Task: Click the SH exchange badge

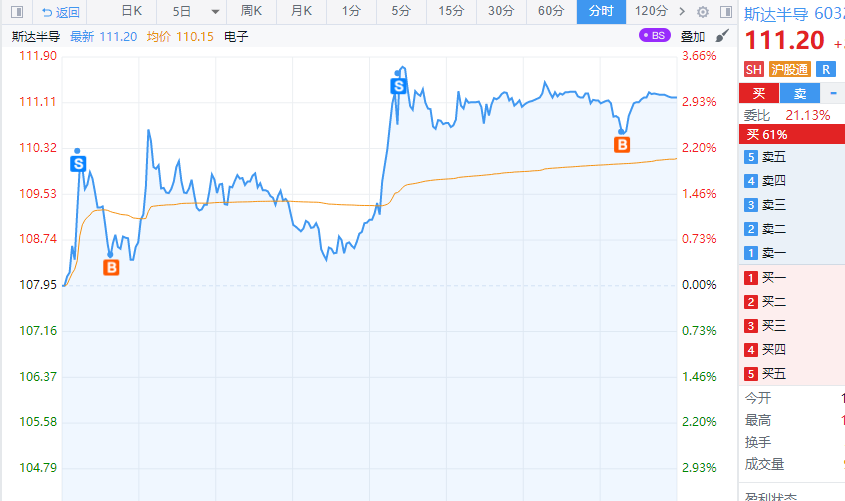Action: point(753,69)
